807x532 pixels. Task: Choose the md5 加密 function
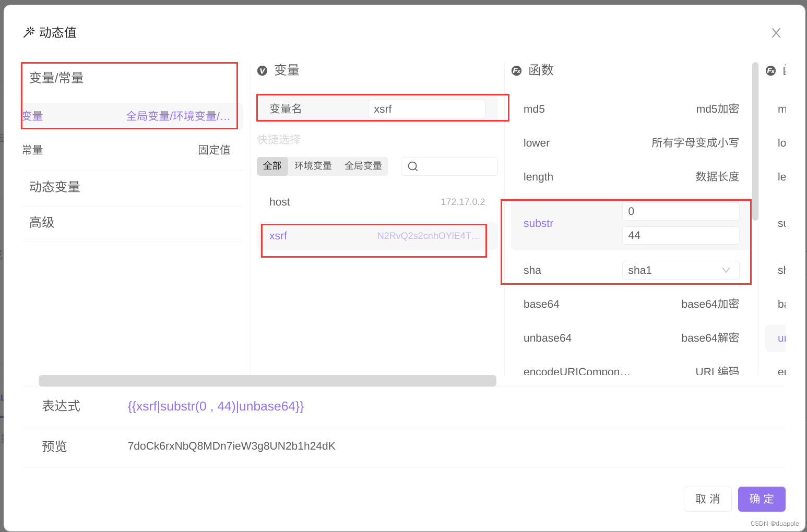631,109
